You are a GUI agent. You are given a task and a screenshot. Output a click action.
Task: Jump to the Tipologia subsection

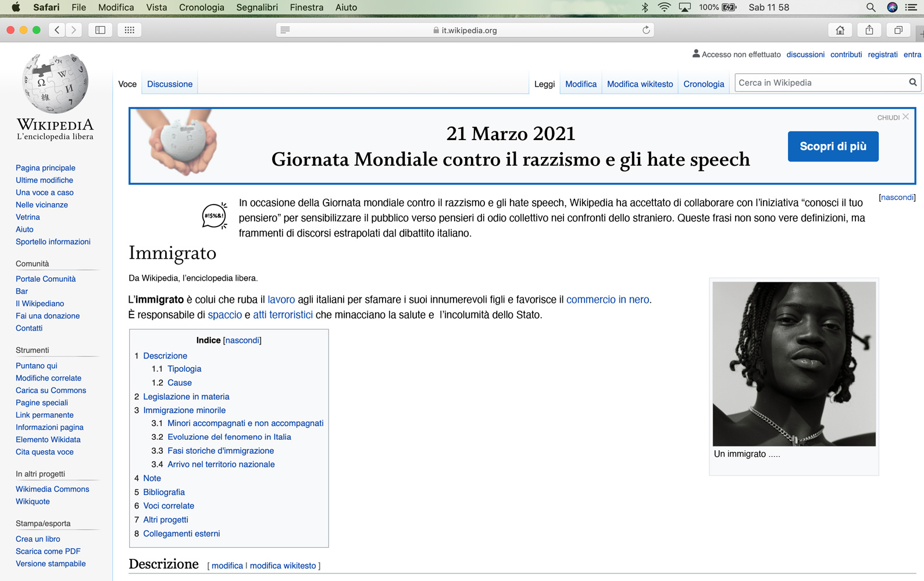pos(184,368)
